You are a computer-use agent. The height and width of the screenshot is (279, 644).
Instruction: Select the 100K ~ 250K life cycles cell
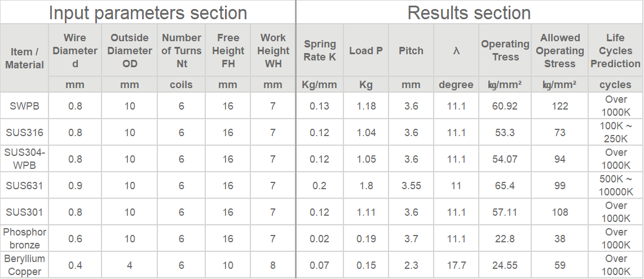615,133
